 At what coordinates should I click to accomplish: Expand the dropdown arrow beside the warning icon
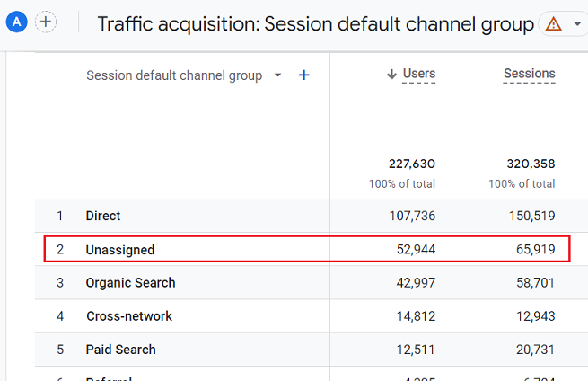577,24
